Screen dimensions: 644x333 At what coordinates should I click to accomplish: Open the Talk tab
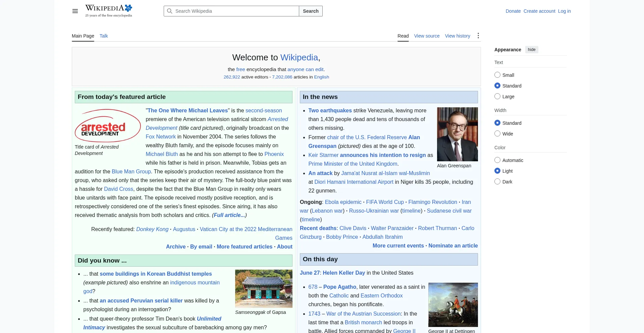(x=104, y=36)
